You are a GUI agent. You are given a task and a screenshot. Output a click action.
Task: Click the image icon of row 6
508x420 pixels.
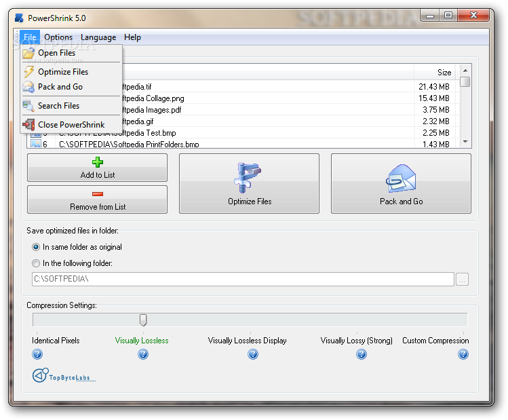click(x=36, y=144)
